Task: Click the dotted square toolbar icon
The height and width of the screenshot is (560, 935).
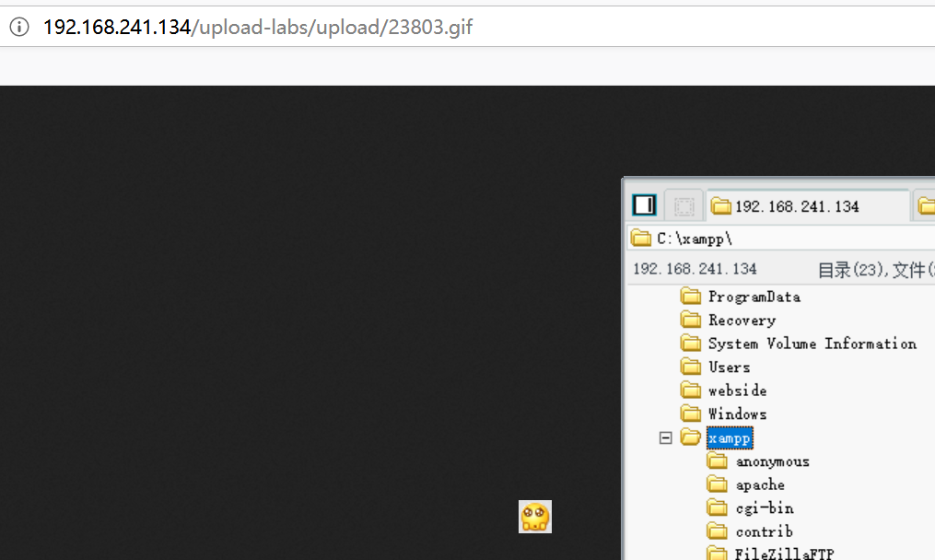Action: tap(684, 206)
